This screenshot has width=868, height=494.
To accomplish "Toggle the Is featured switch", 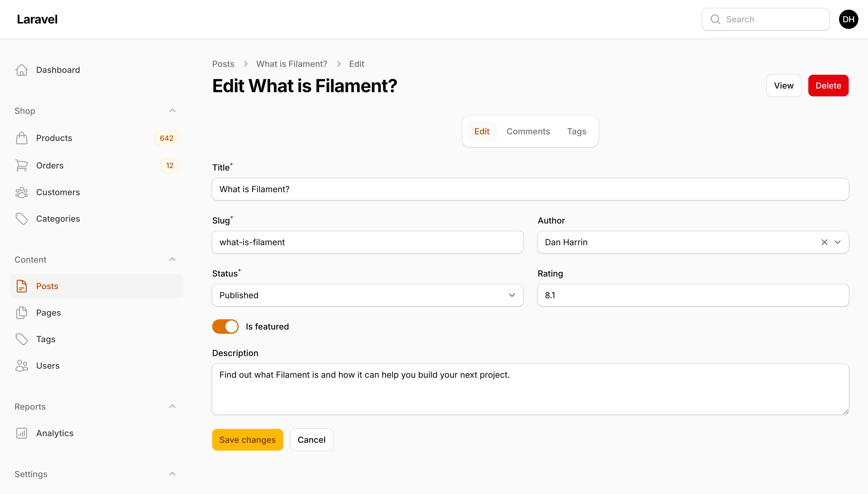I will click(225, 326).
